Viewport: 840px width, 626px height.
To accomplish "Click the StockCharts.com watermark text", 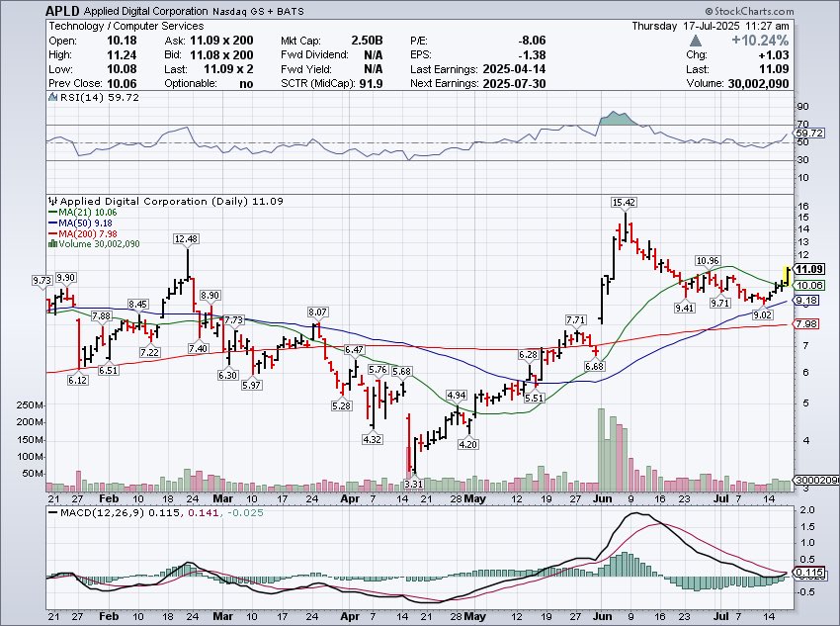I will (x=749, y=11).
